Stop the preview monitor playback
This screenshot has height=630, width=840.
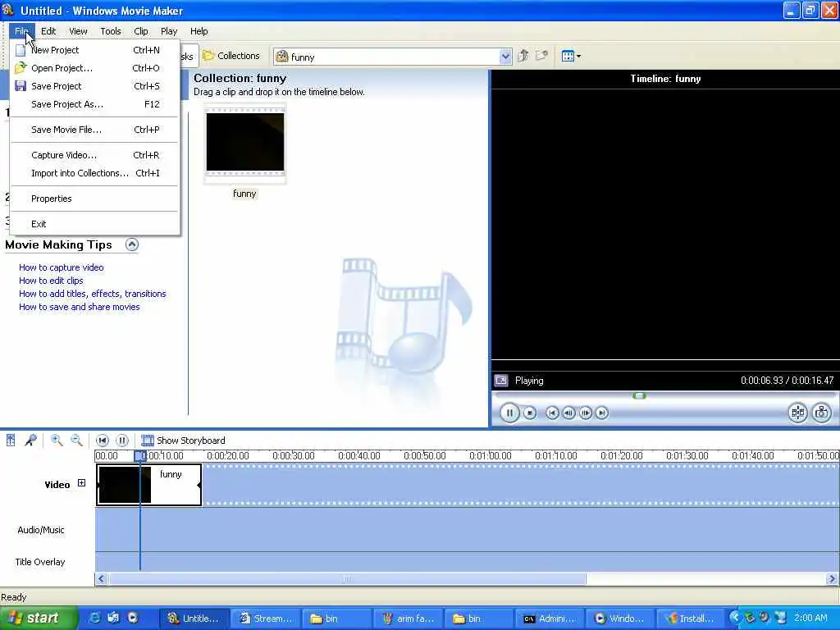pos(530,413)
